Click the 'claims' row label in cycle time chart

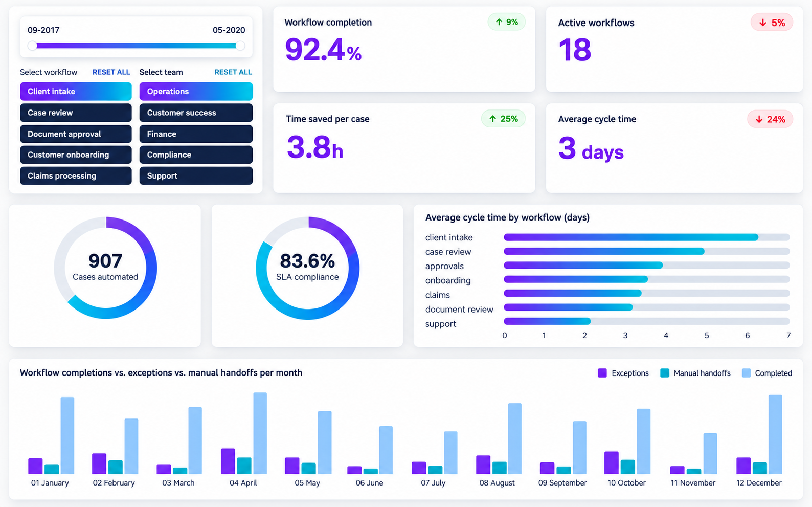click(x=438, y=295)
